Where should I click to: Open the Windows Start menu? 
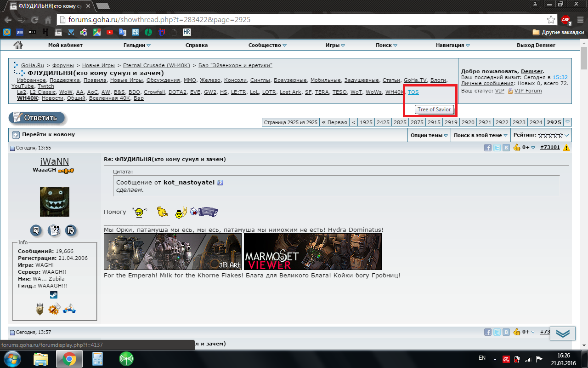pyautogui.click(x=12, y=358)
